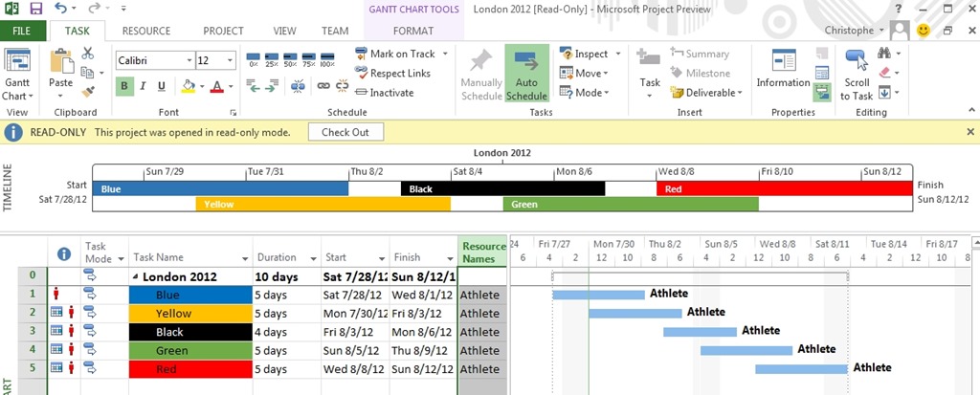980x395 pixels.
Task: Click the feedback smiley face icon
Action: tap(924, 30)
